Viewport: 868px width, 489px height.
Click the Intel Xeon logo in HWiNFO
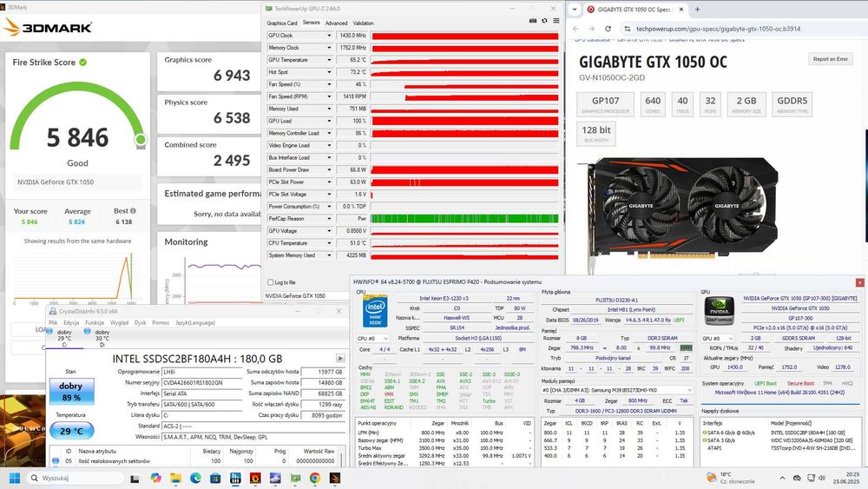375,311
